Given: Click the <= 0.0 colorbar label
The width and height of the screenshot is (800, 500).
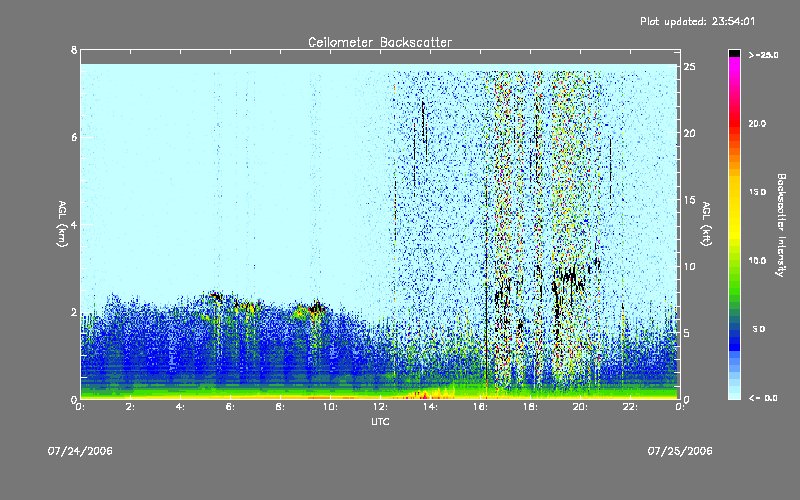Looking at the screenshot, I should click(763, 398).
